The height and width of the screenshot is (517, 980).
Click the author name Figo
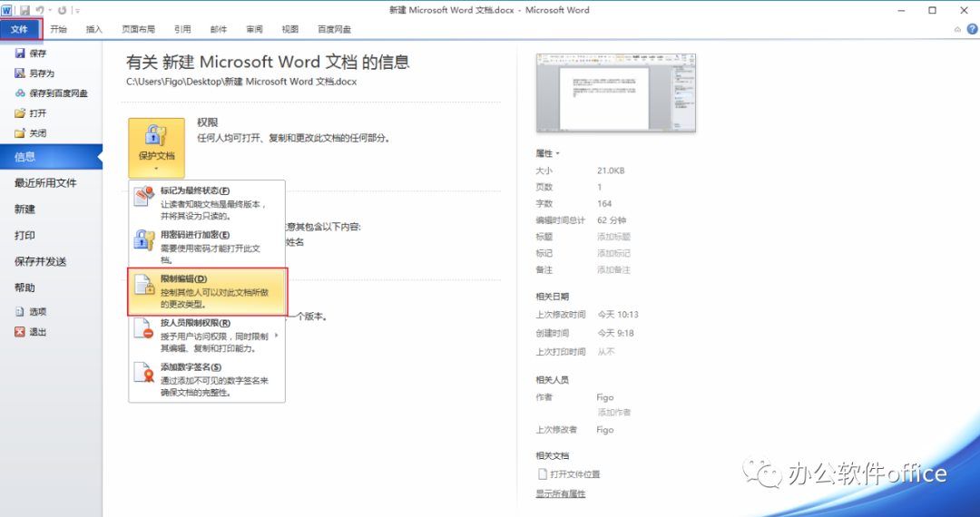point(605,397)
